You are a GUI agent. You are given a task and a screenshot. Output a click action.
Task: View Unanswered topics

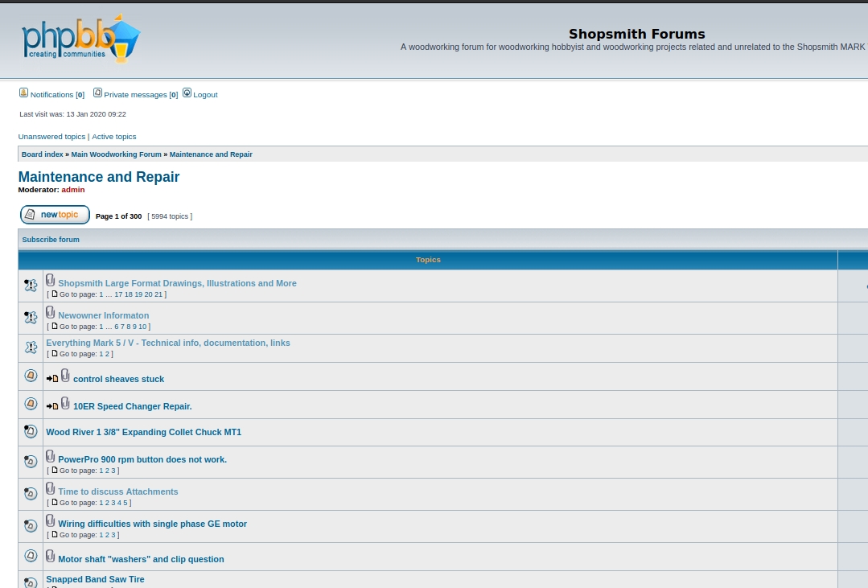pyautogui.click(x=51, y=137)
